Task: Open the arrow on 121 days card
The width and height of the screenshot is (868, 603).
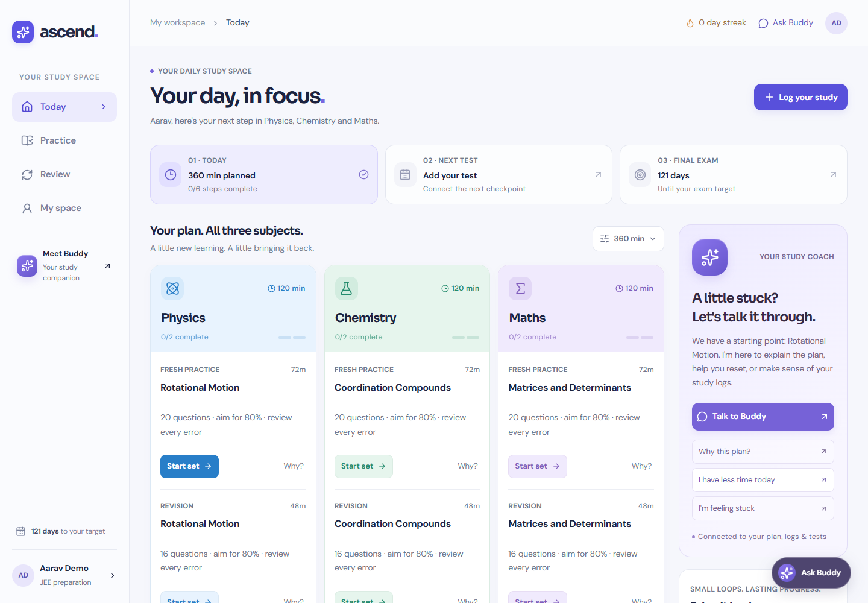Action: 833,174
